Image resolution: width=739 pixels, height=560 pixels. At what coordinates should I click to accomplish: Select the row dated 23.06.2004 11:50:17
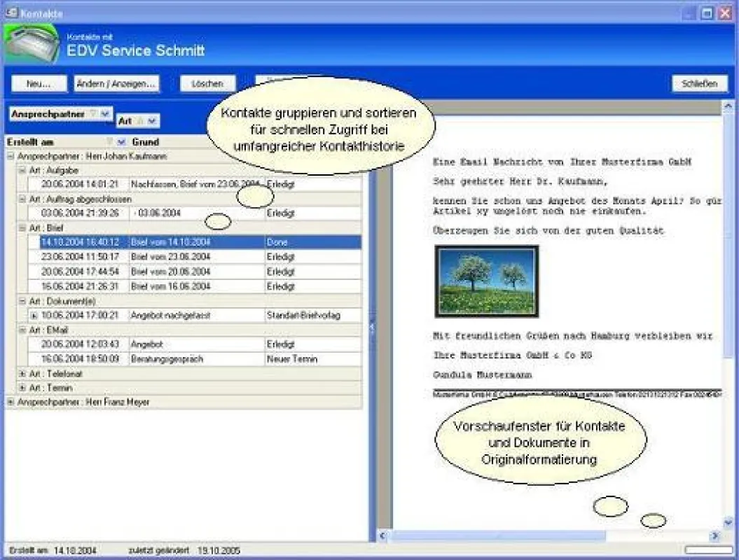[x=195, y=257]
